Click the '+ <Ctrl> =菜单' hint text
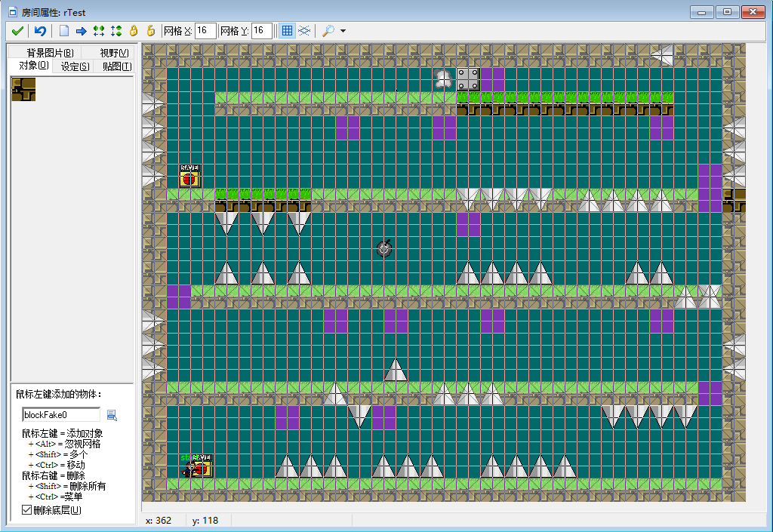The image size is (773, 532). pyautogui.click(x=55, y=497)
